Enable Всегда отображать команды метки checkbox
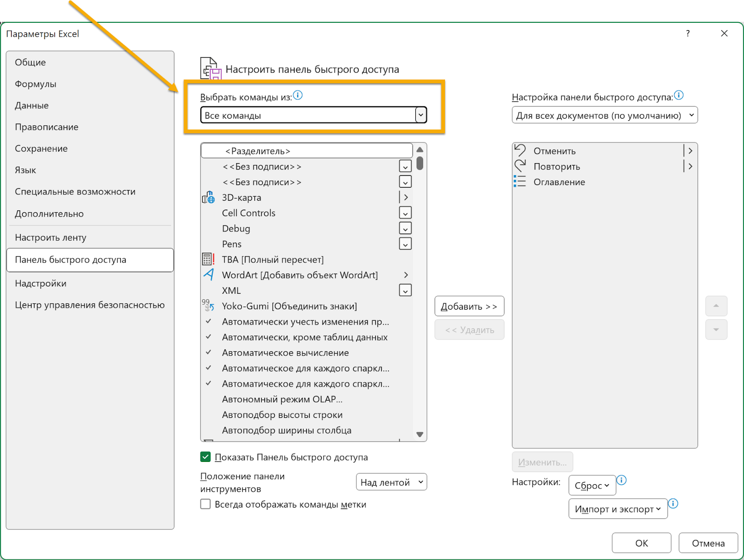The width and height of the screenshot is (744, 560). click(x=206, y=504)
